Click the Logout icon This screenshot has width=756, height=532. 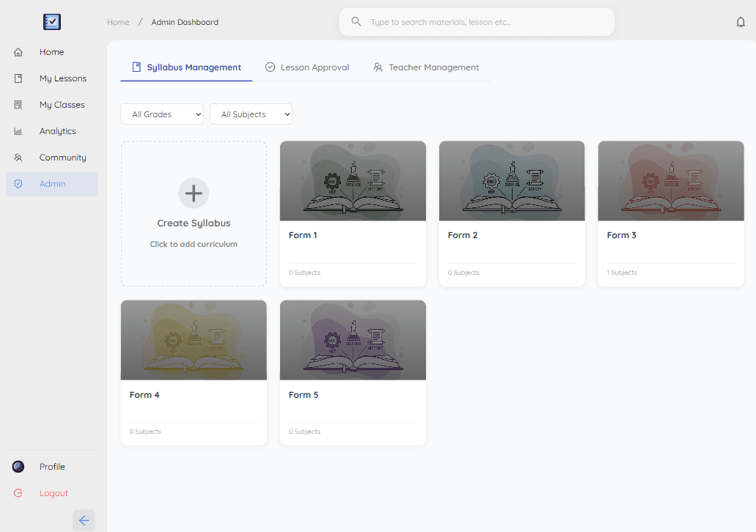tap(18, 493)
